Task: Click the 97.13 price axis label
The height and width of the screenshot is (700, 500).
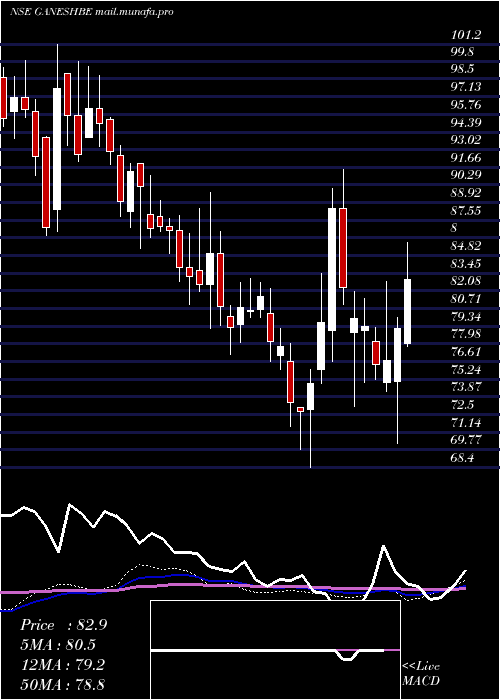Action: [466, 87]
